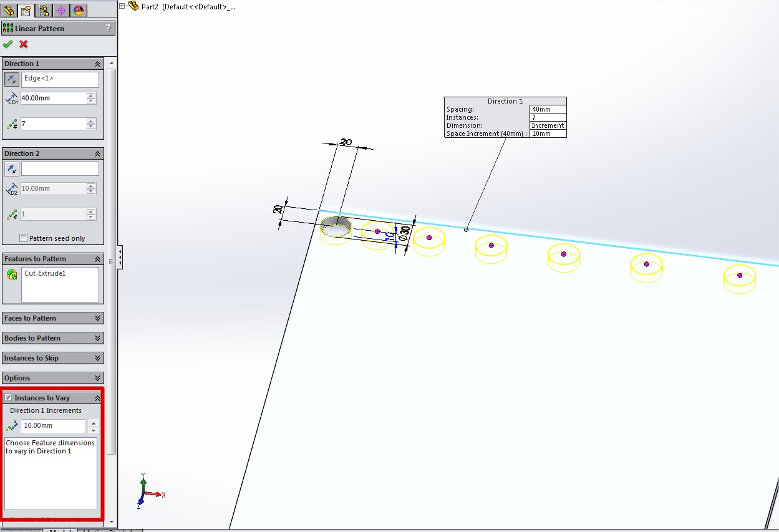The width and height of the screenshot is (779, 532).
Task: Cancel the Linear Pattern with red X
Action: (x=24, y=44)
